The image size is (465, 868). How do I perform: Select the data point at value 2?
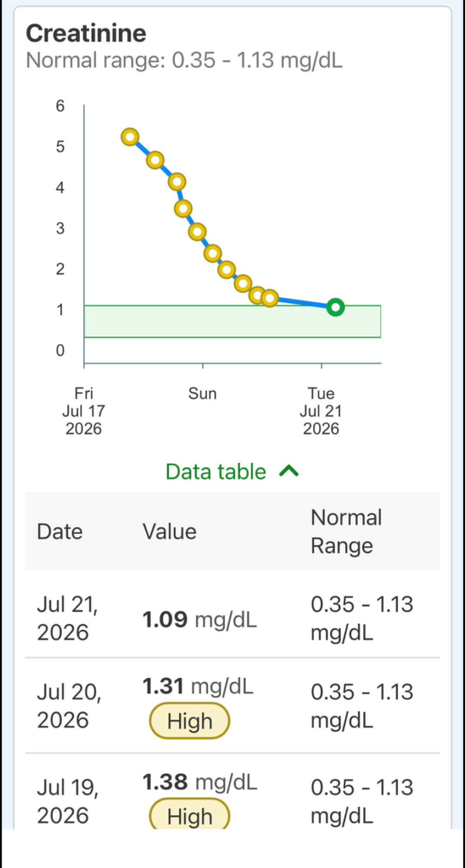[226, 270]
